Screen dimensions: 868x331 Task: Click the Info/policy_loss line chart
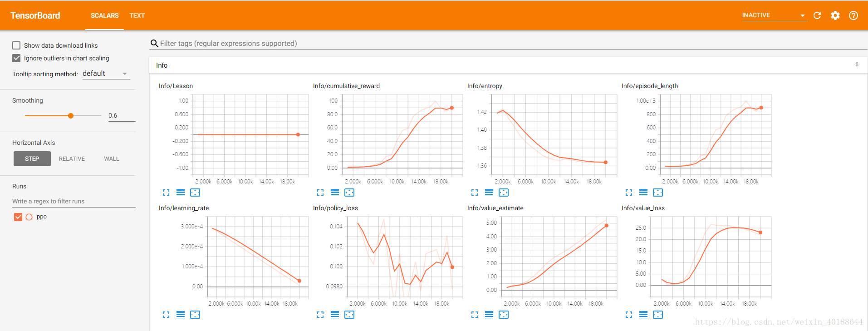tap(405, 257)
